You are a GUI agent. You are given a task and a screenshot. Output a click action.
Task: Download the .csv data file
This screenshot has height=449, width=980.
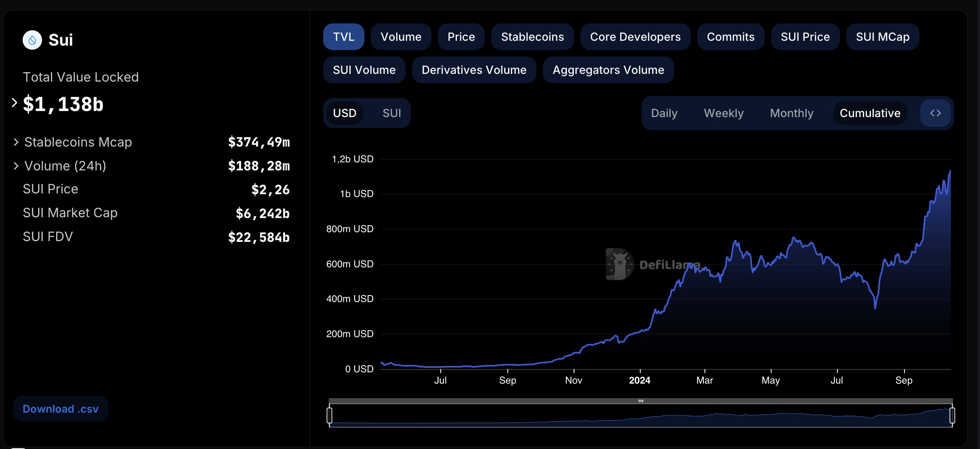pyautogui.click(x=61, y=409)
